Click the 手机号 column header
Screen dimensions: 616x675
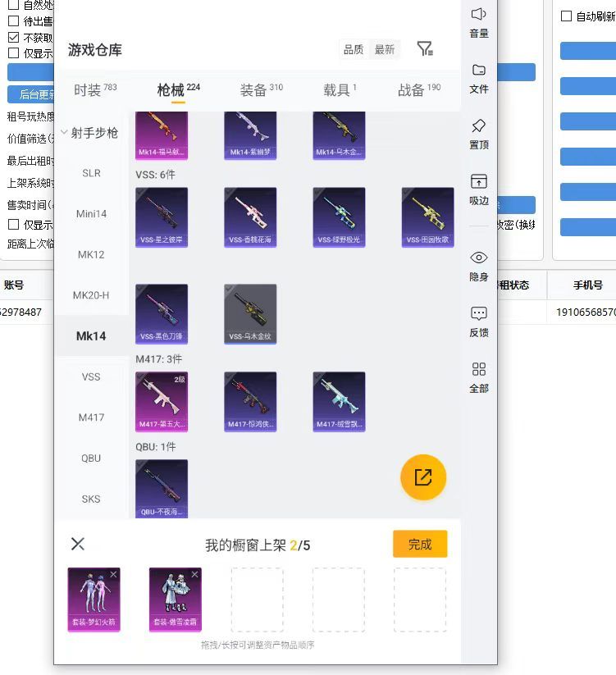point(587,285)
